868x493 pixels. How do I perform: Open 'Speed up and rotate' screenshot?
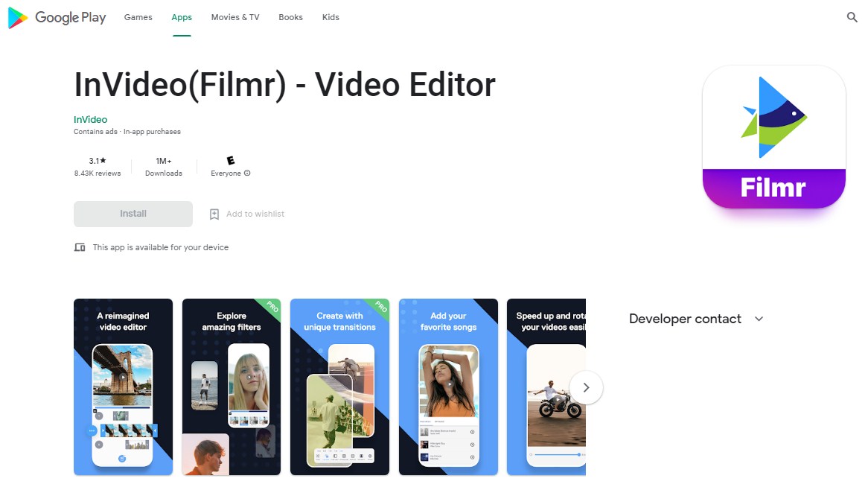546,387
